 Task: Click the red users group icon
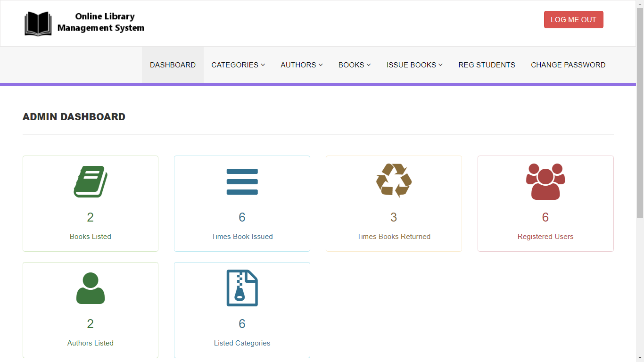[545, 181]
